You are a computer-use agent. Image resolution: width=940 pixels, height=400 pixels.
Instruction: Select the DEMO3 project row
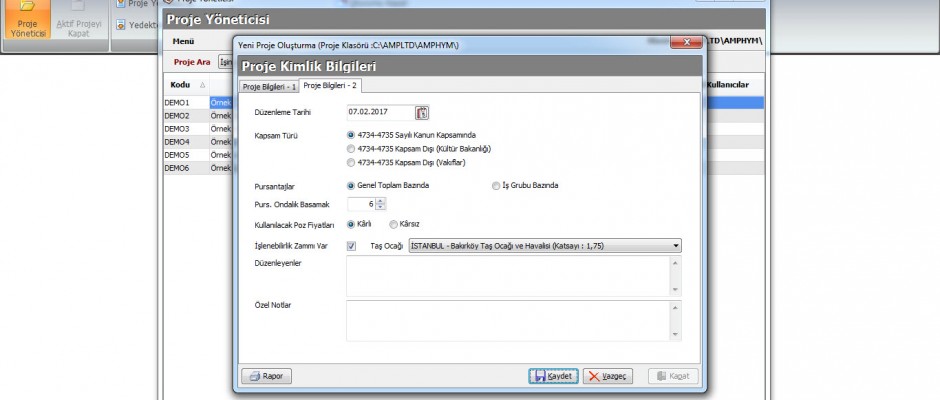click(x=181, y=129)
